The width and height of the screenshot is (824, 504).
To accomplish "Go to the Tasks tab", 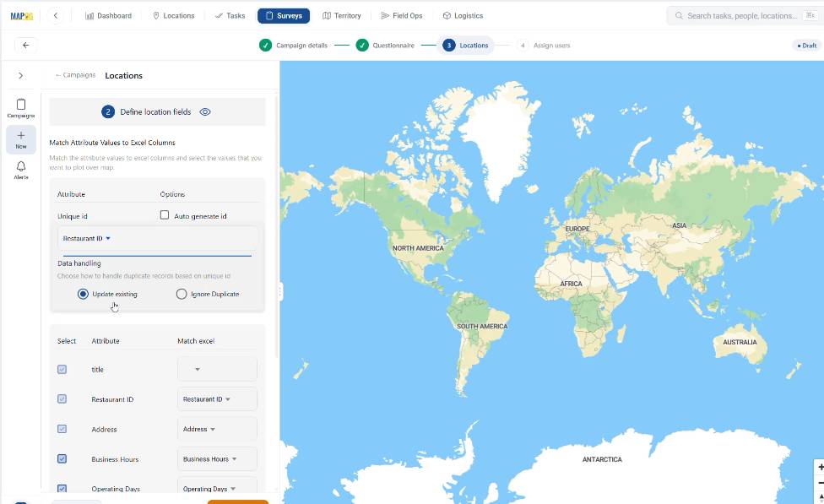I will pyautogui.click(x=230, y=16).
